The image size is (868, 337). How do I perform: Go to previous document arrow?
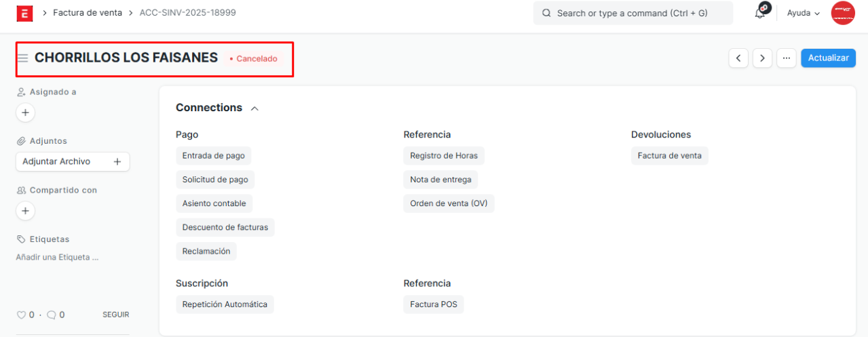tap(738, 58)
